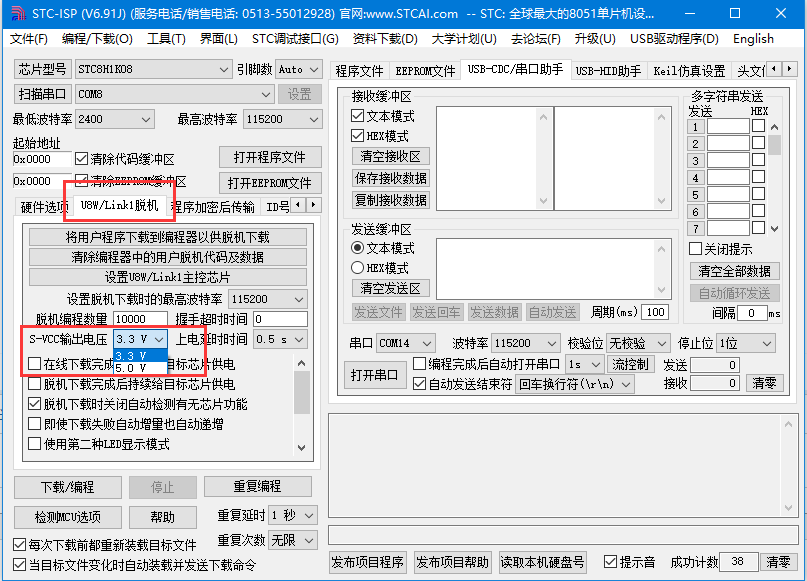Open parity 无校验 dropdown
807x581 pixels.
[x=638, y=343]
